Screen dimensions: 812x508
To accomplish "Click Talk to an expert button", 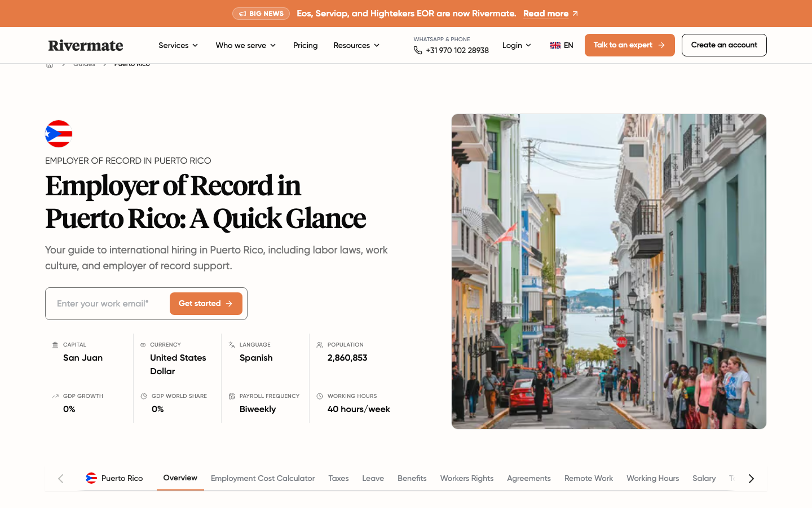I will (x=629, y=45).
